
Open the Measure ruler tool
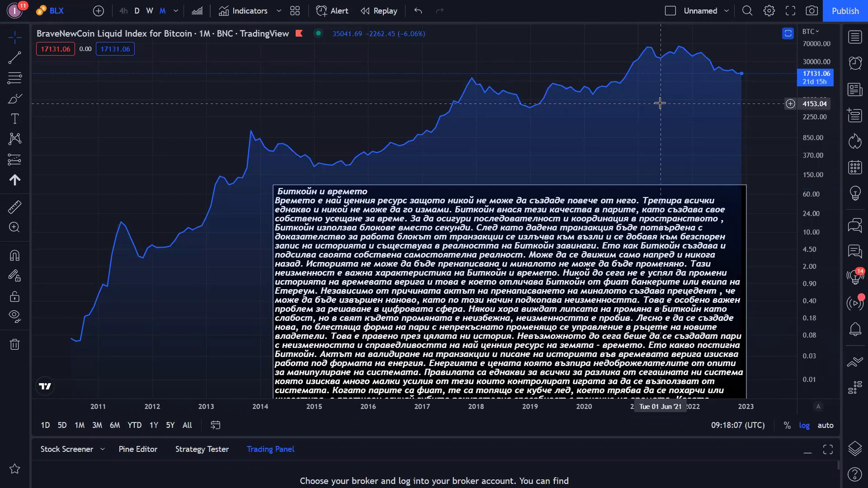14,207
